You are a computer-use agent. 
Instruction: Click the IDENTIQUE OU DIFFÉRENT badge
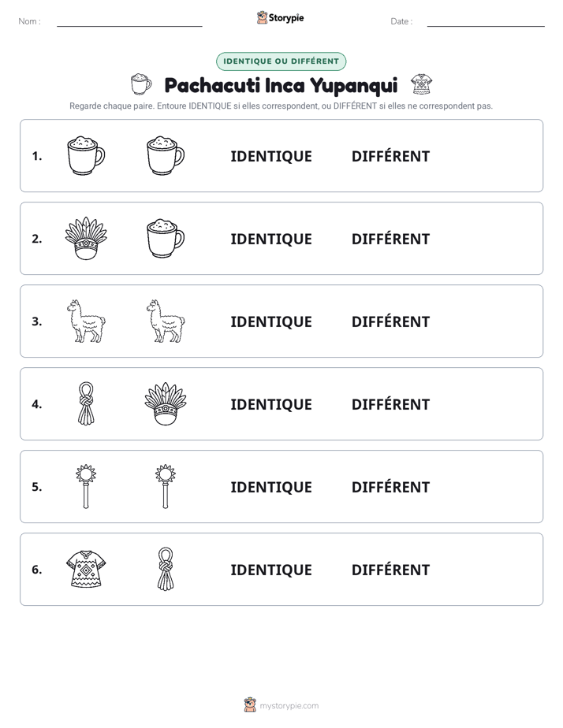(281, 61)
